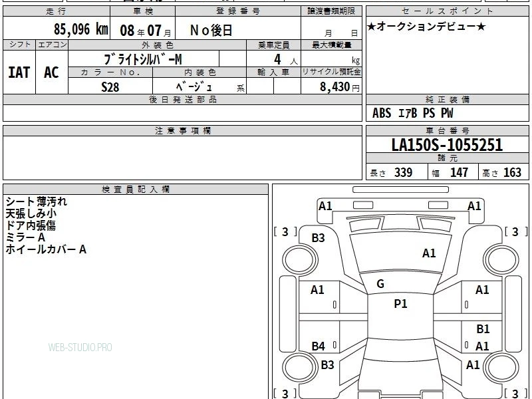This screenshot has height=399, width=532.
Task: Click the G mark on windshield diagram
Action: [380, 284]
